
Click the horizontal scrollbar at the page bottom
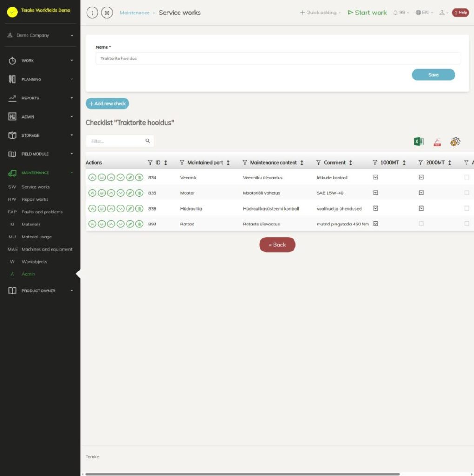(242, 474)
